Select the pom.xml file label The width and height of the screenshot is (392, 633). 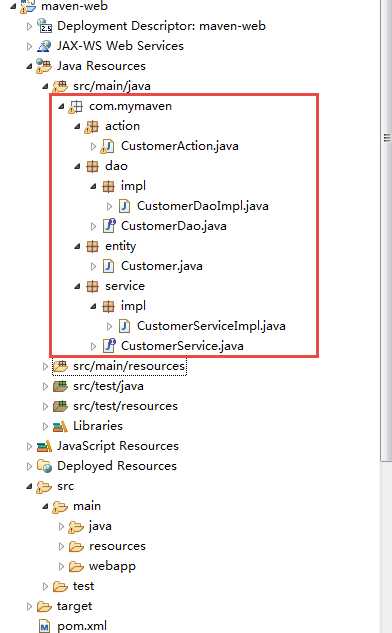pyautogui.click(x=82, y=626)
